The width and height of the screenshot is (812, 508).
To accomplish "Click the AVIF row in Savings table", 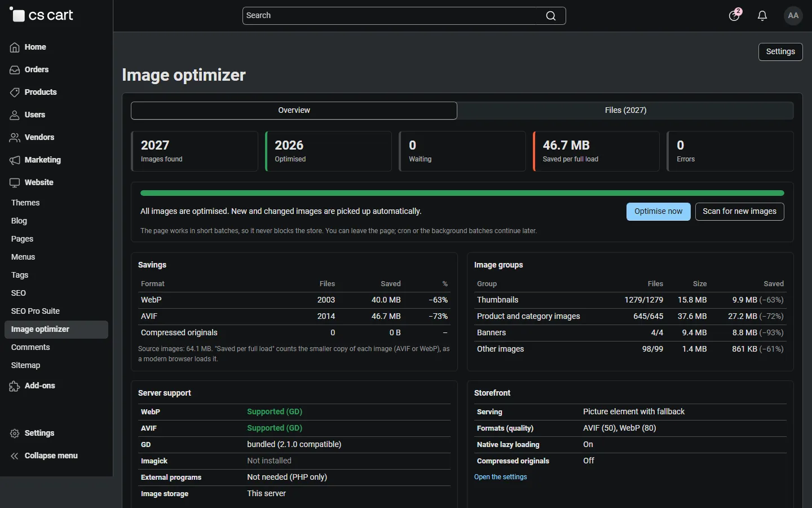I will pos(294,317).
